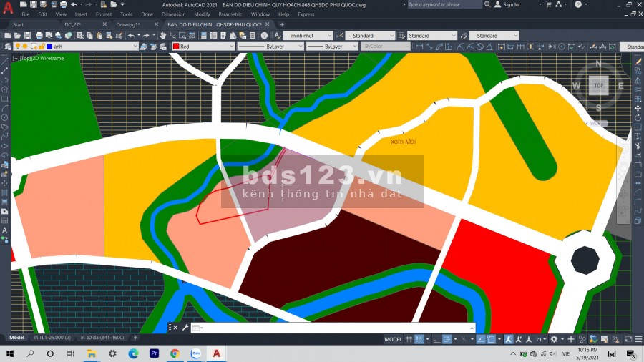Click the TOP face of ViewCube
The height and width of the screenshot is (362, 644).
click(598, 85)
